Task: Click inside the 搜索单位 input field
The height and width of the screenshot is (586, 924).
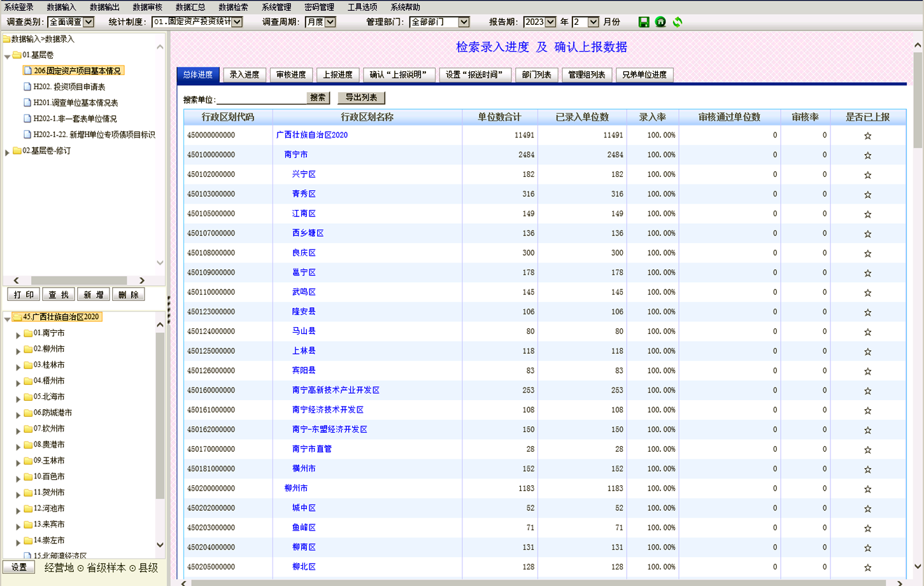Action: (x=261, y=98)
